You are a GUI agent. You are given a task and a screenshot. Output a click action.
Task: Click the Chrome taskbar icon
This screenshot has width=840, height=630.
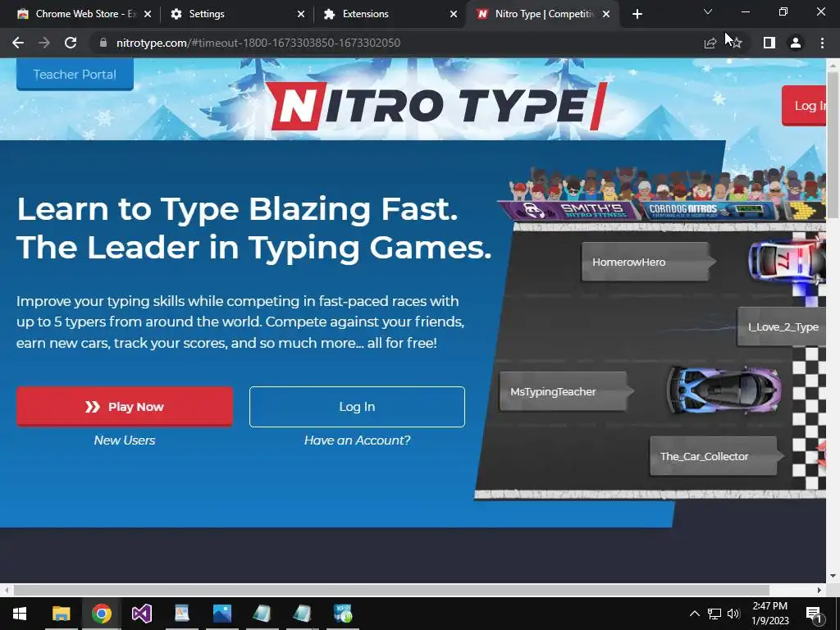pos(101,614)
